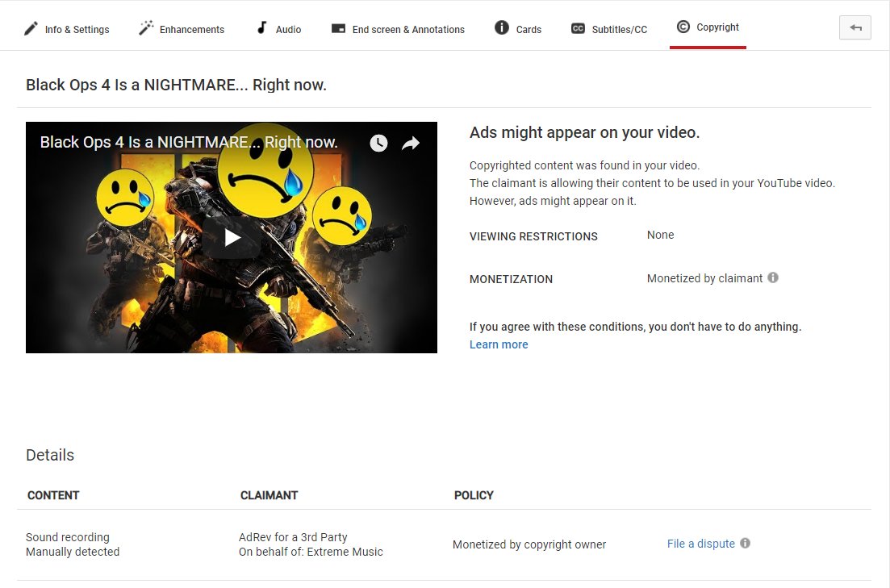Image resolution: width=890 pixels, height=588 pixels.
Task: Click the video thumbnail preview
Action: pos(232,237)
